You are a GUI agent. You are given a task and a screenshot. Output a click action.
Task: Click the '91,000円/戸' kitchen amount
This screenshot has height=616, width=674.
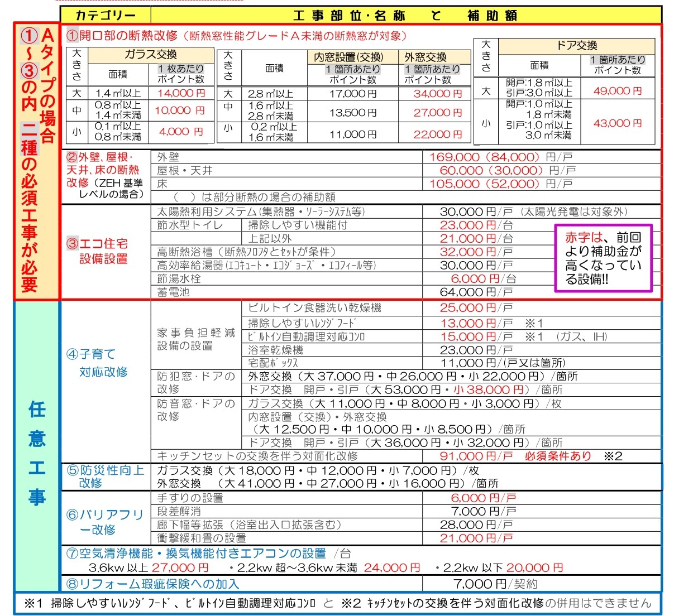pyautogui.click(x=476, y=456)
